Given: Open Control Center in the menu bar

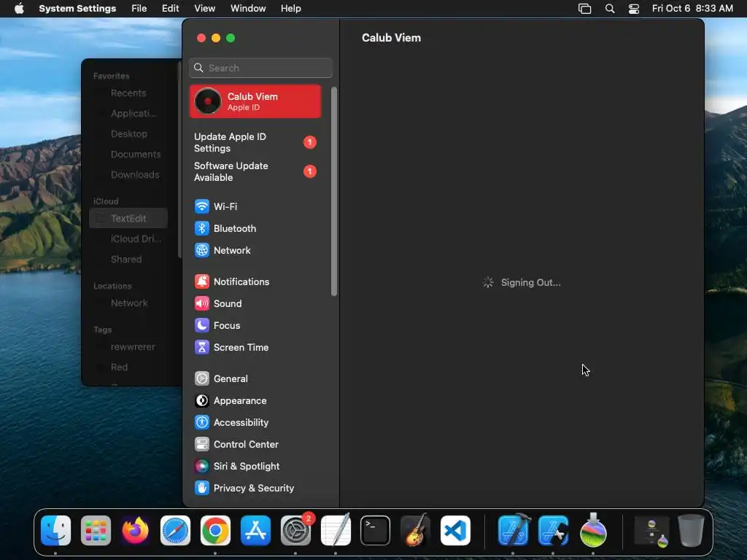Looking at the screenshot, I should pyautogui.click(x=634, y=9).
